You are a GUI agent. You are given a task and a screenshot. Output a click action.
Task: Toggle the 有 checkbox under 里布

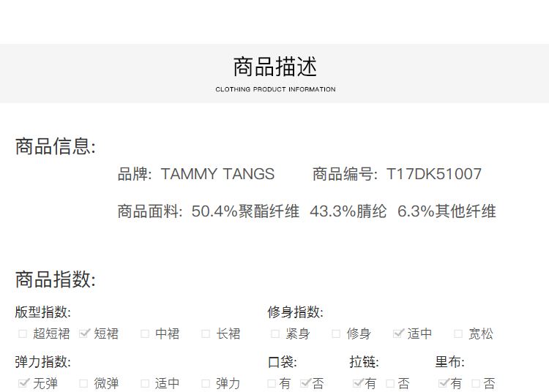coord(443,383)
